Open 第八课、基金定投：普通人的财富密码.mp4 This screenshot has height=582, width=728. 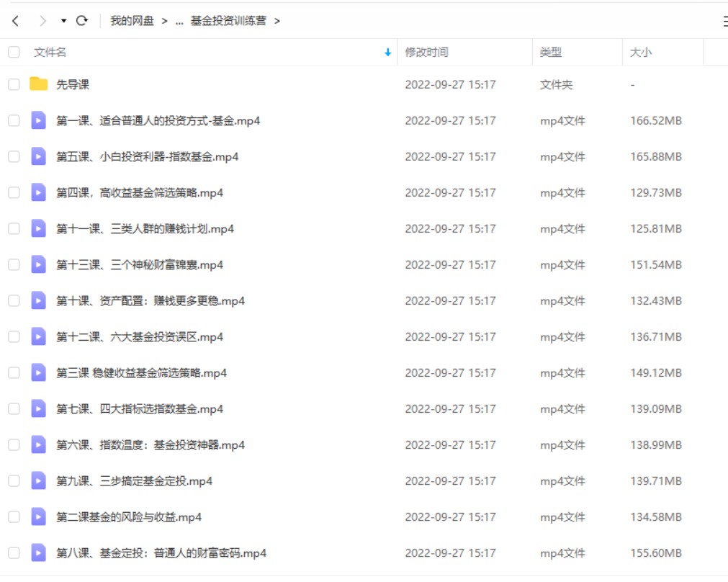click(161, 552)
